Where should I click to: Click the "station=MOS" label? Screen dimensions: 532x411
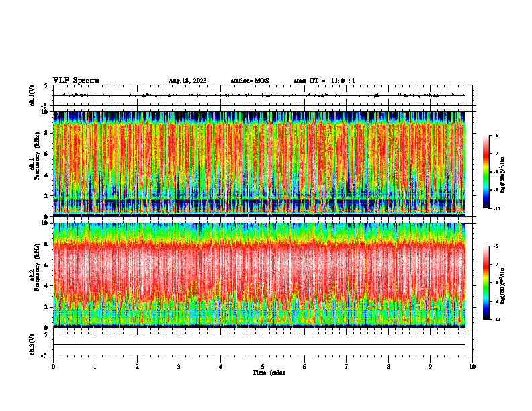pyautogui.click(x=250, y=81)
